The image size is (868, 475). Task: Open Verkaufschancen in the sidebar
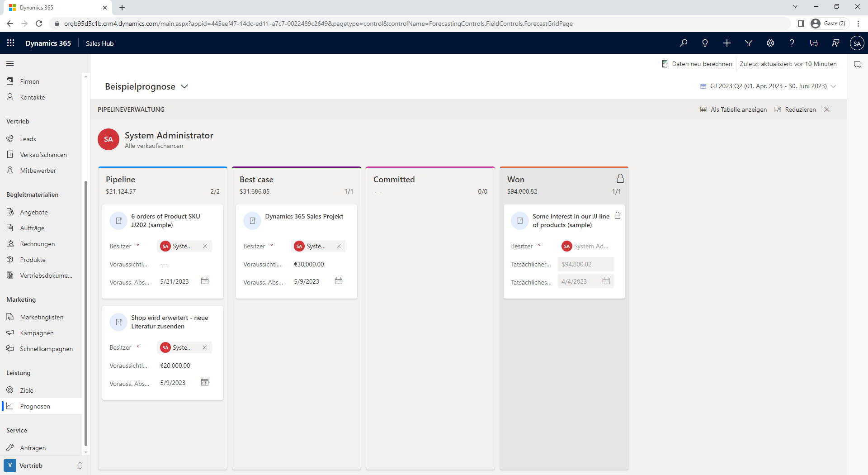[43, 155]
